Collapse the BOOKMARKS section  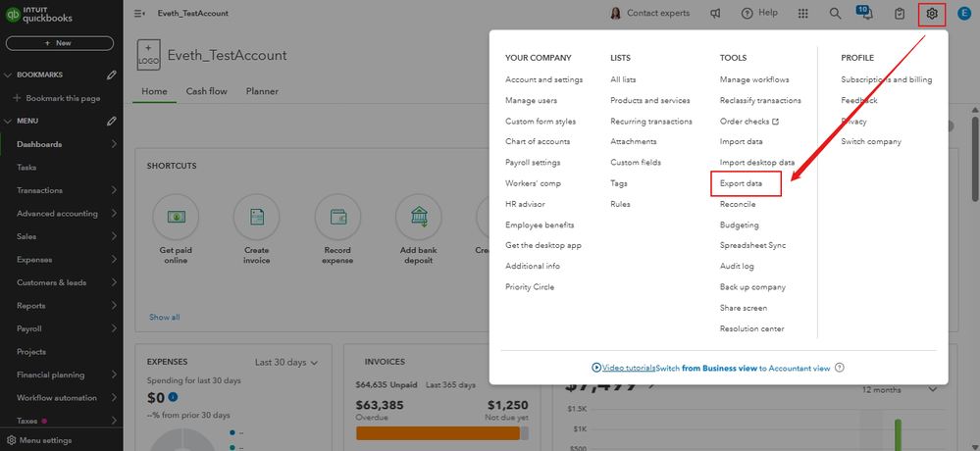(8, 75)
